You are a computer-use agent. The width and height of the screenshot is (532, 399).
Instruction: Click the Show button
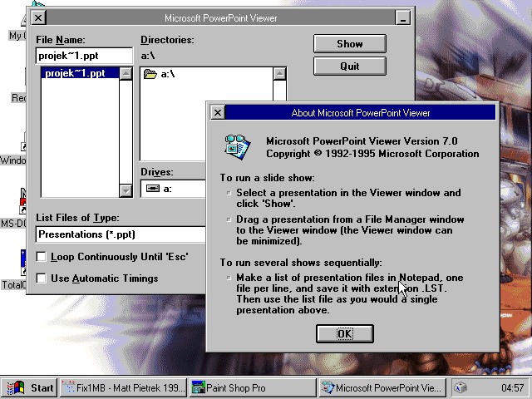pyautogui.click(x=349, y=43)
